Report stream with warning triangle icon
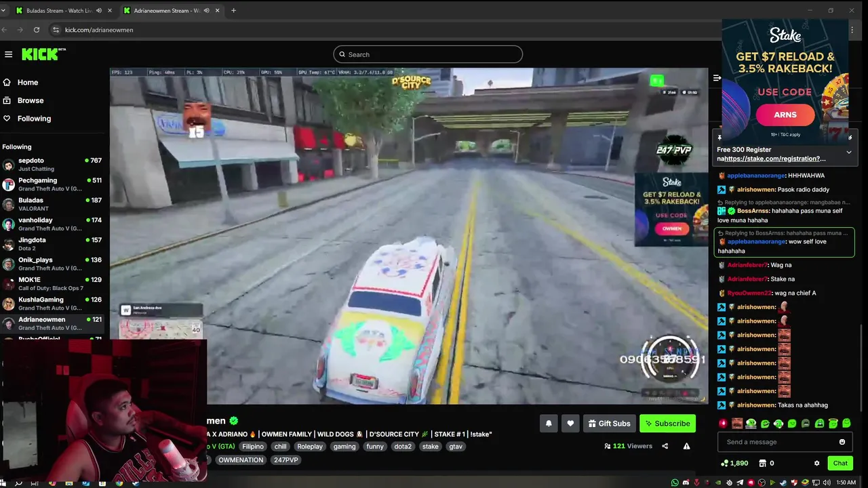This screenshot has height=488, width=868. point(686,446)
